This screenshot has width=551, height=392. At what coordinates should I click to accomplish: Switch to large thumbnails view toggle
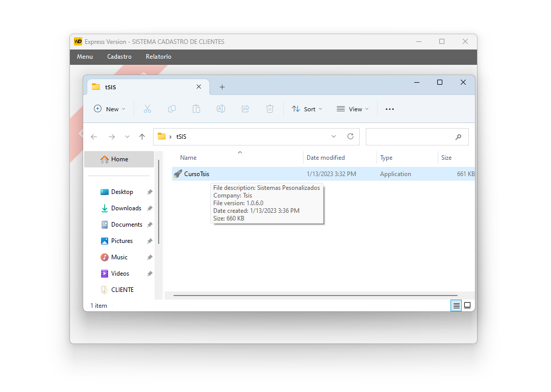tap(467, 306)
